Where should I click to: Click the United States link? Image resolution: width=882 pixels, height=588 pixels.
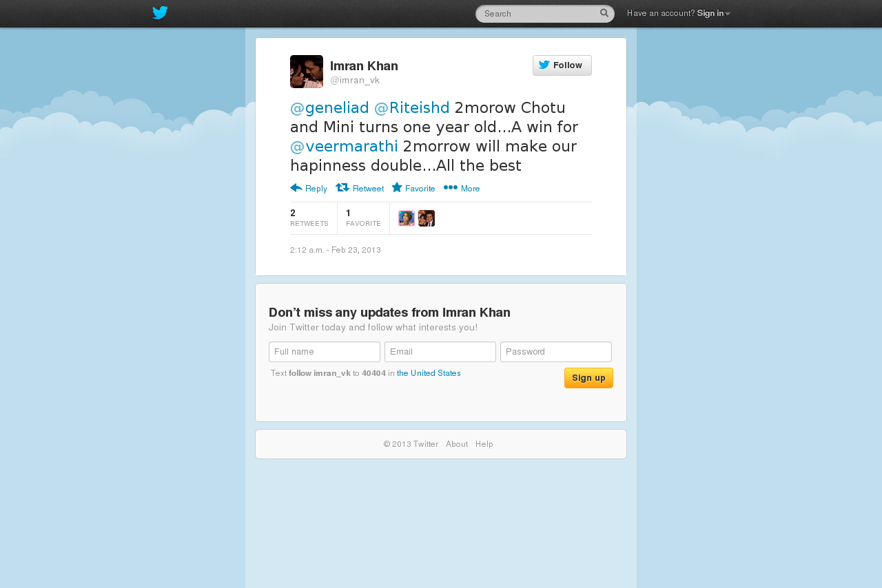tap(429, 373)
